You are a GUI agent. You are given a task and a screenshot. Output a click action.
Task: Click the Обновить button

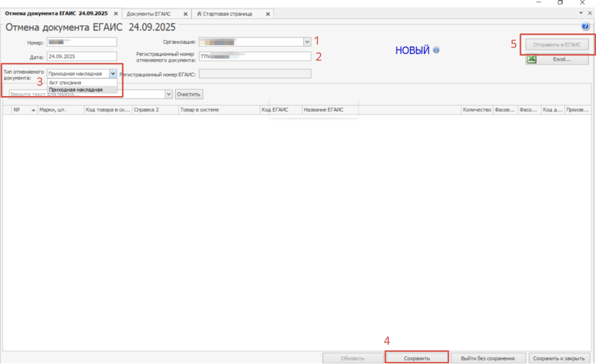(x=353, y=358)
